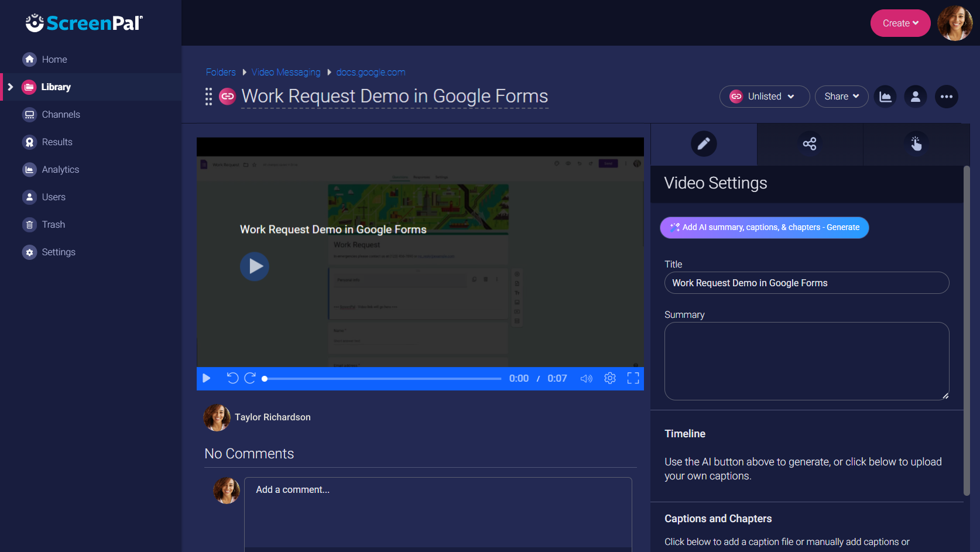Click the video progress seek bar

[x=383, y=379]
